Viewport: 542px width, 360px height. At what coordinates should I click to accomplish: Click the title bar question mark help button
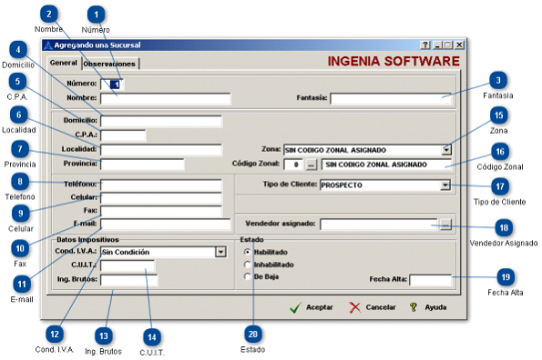(x=426, y=45)
